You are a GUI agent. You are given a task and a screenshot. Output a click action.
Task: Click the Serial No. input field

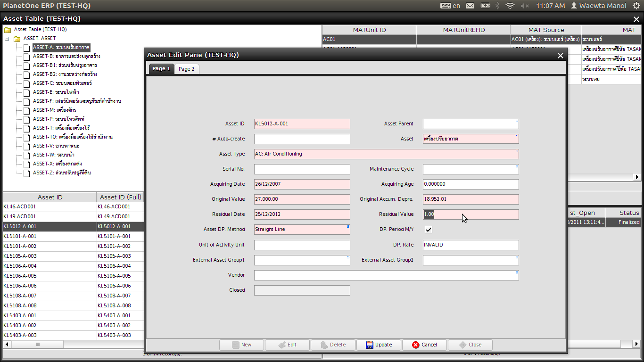(x=302, y=169)
